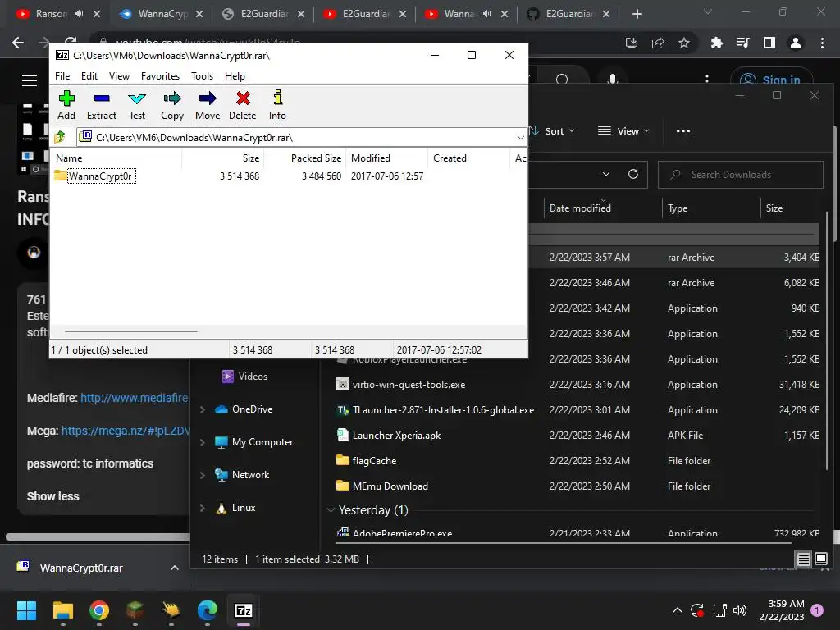Expand Network tree node
Screen dimensions: 840x630
point(203,475)
